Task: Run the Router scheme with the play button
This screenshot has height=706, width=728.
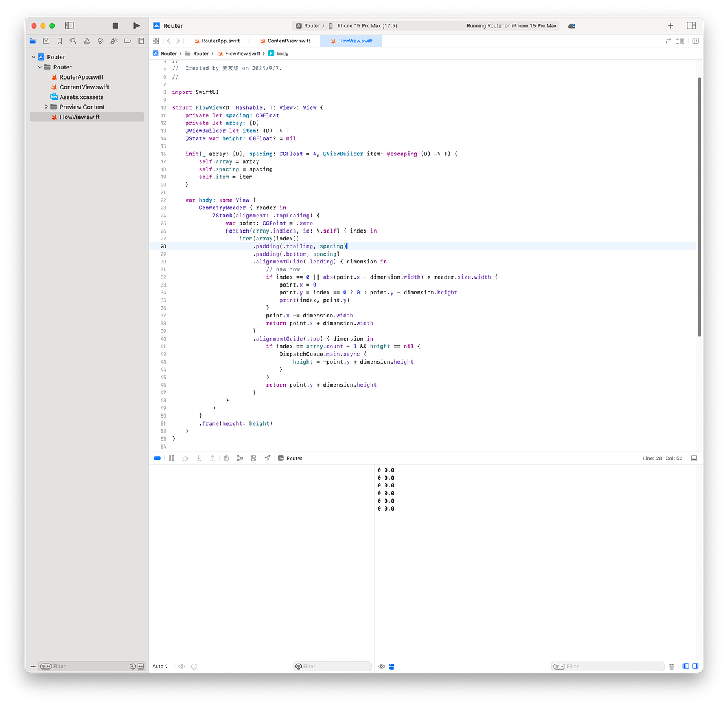Action: pyautogui.click(x=136, y=25)
